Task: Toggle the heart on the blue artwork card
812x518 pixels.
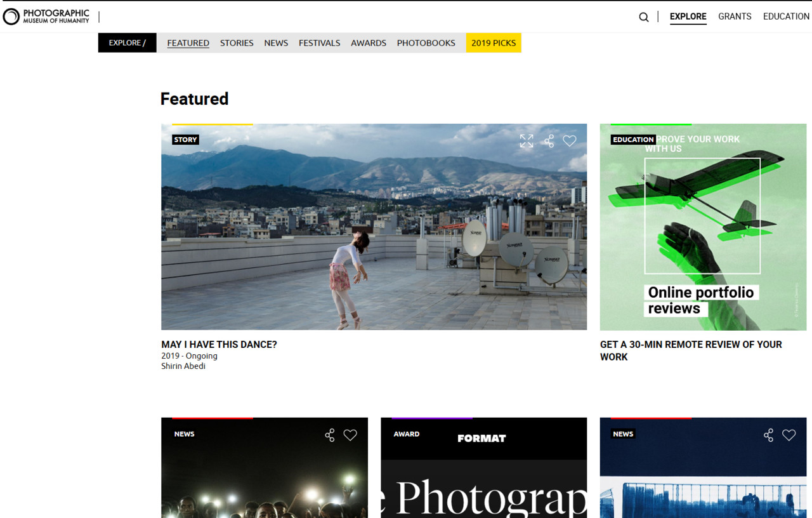Action: click(x=789, y=435)
